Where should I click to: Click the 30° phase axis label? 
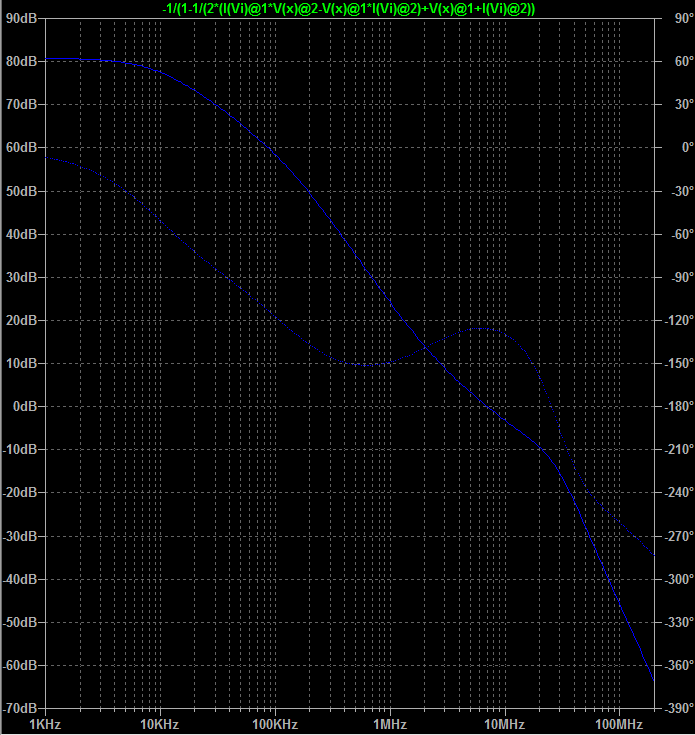point(684,105)
